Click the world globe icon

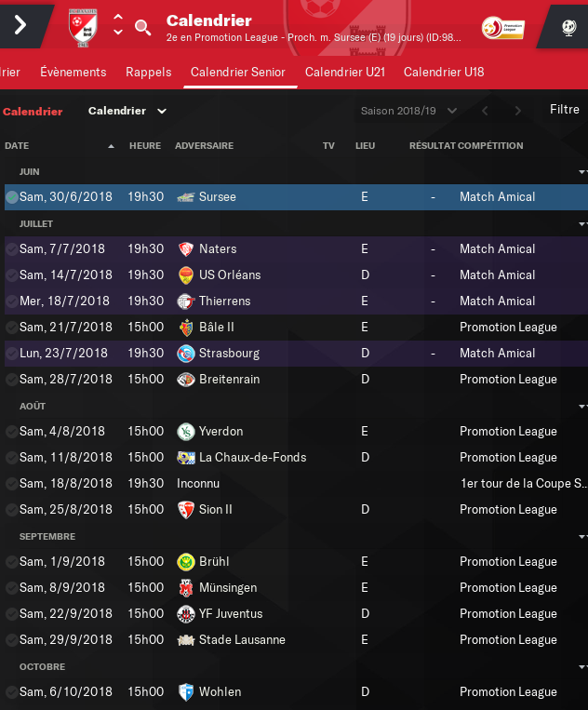[569, 27]
